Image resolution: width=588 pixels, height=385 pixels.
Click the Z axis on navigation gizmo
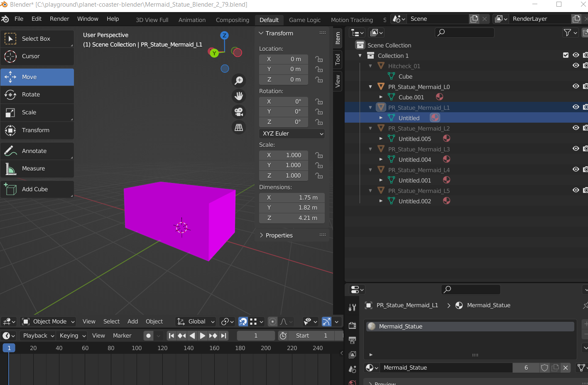click(224, 35)
